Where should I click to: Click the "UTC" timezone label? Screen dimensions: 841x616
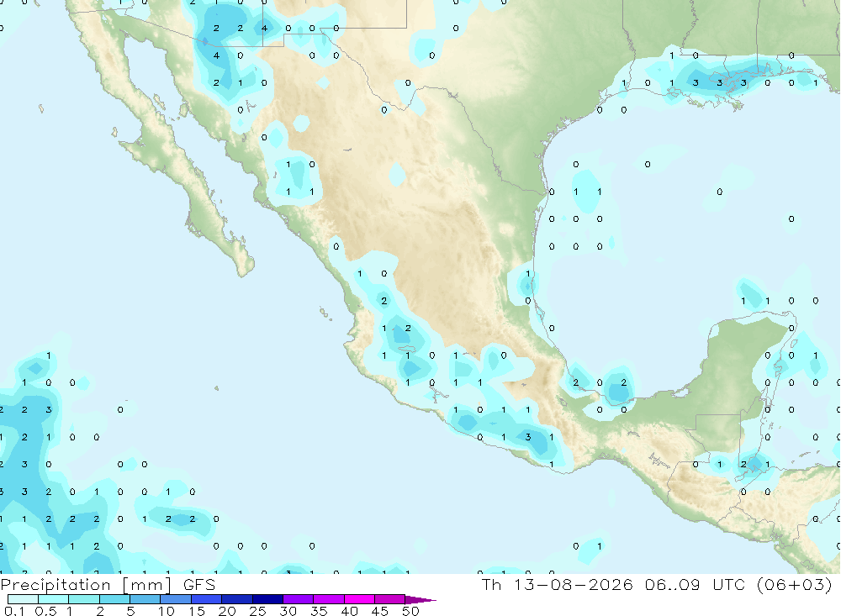(729, 584)
